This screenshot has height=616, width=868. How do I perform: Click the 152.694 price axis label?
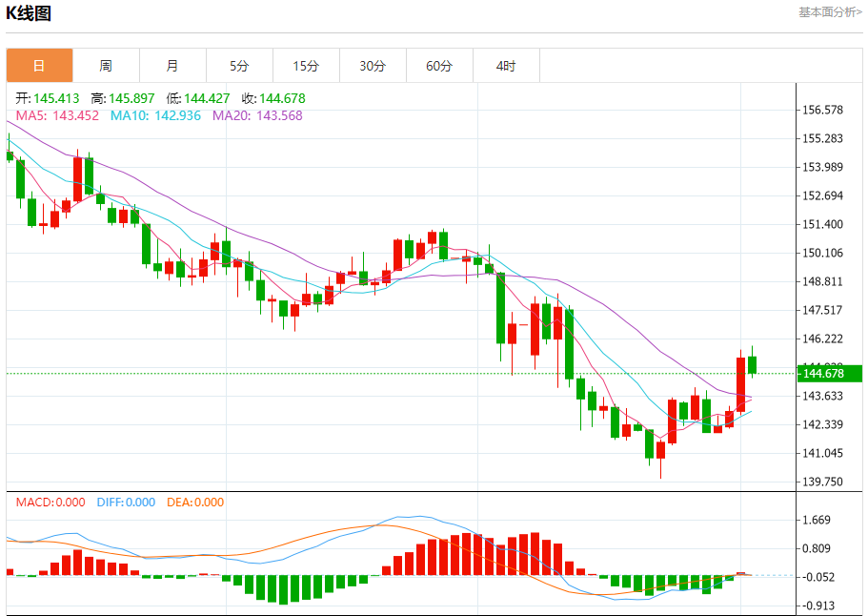(822, 195)
